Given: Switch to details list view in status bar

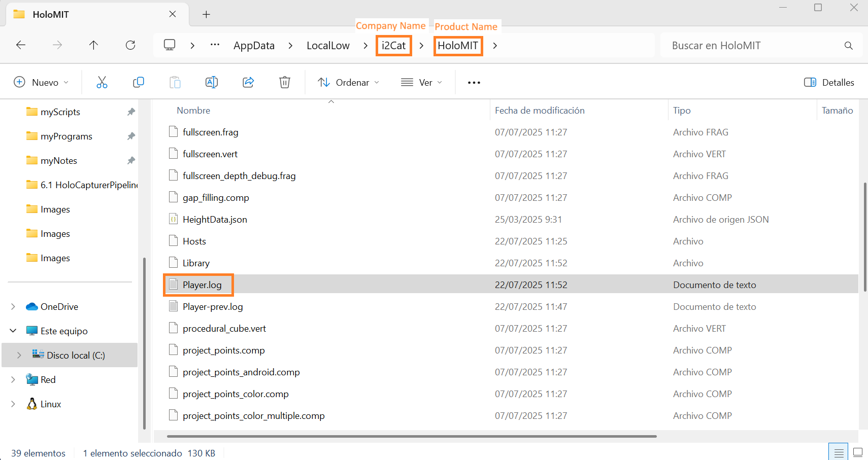Looking at the screenshot, I should pos(839,452).
